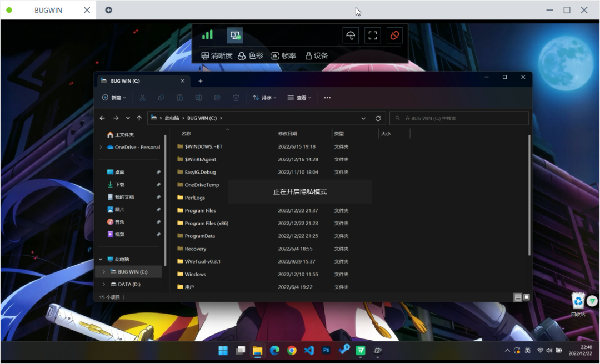Open the Program Files folder

coord(200,210)
